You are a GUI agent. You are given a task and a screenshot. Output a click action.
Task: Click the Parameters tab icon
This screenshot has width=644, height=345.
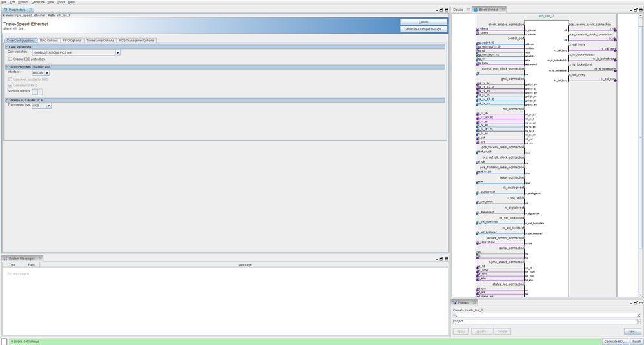tap(5, 10)
